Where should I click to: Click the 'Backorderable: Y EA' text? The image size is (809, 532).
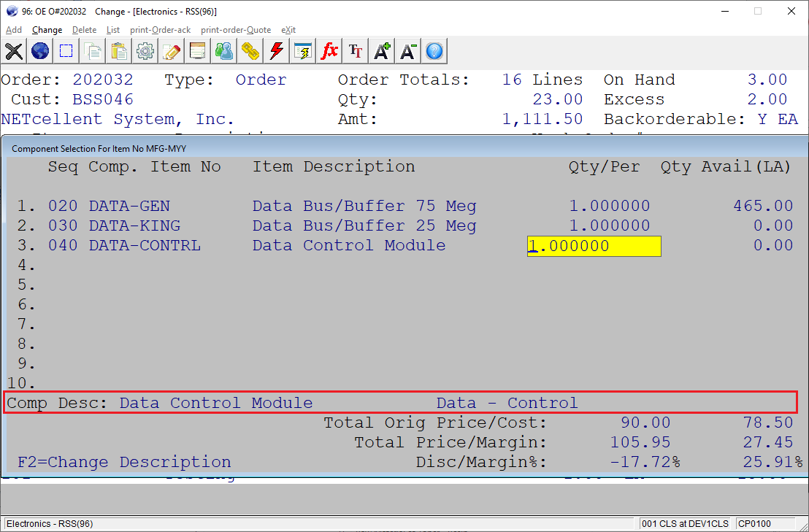coord(701,119)
